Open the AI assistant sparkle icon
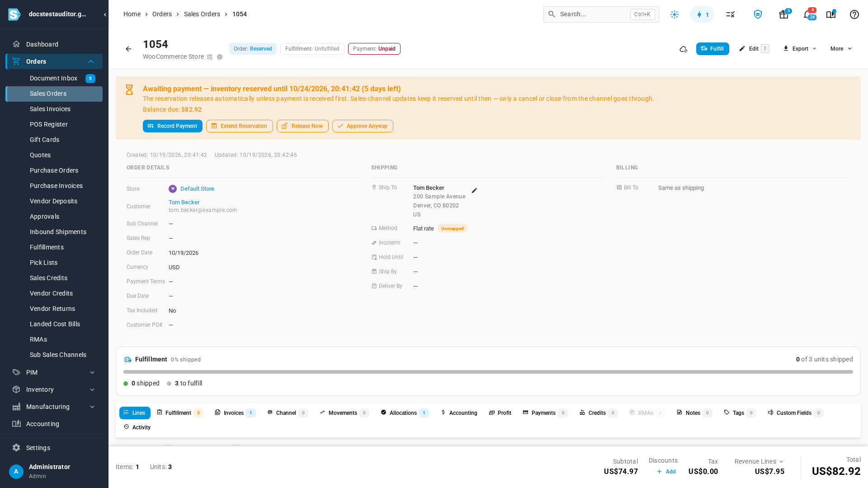 pyautogui.click(x=675, y=14)
